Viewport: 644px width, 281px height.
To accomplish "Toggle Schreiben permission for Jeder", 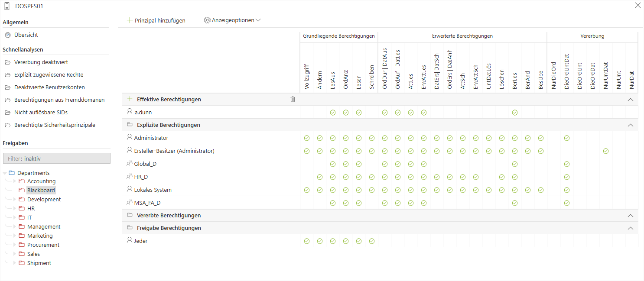I will 372,241.
